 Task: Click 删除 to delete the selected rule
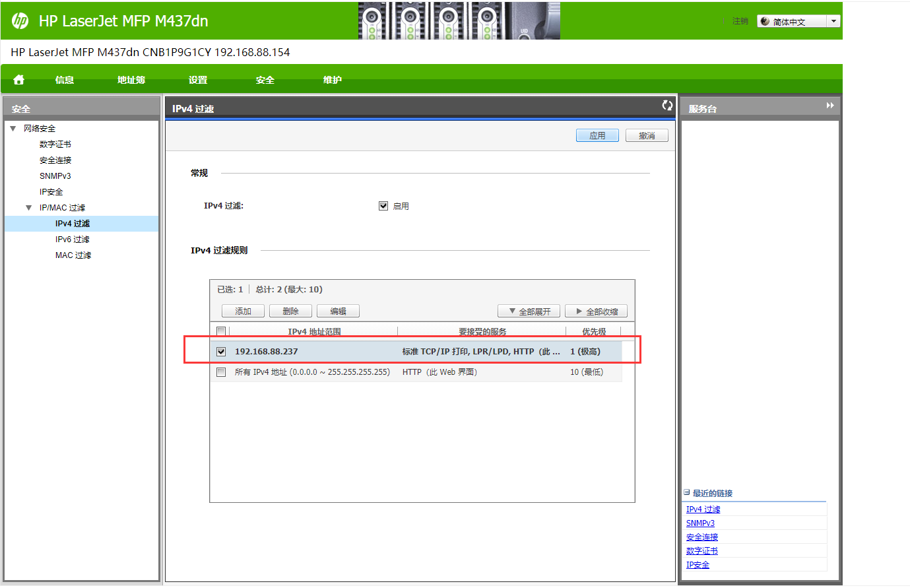[290, 311]
